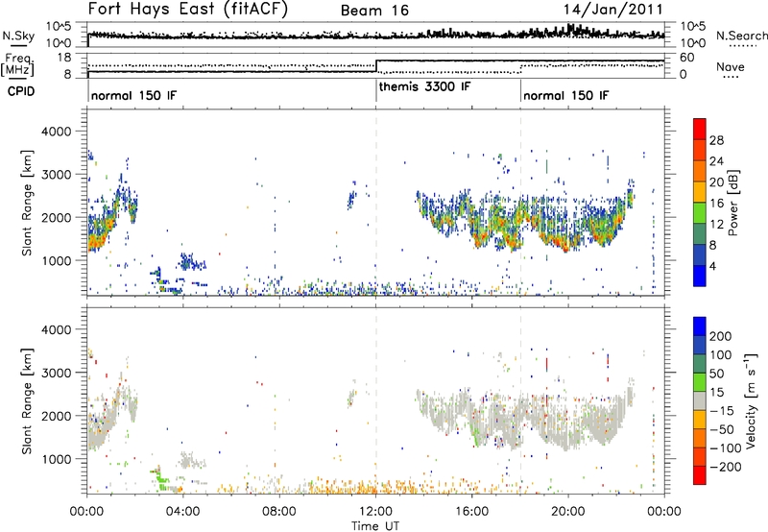Screen dimensions: 768x532
Task: Click the date '14/Jan/2011'
Action: point(612,9)
